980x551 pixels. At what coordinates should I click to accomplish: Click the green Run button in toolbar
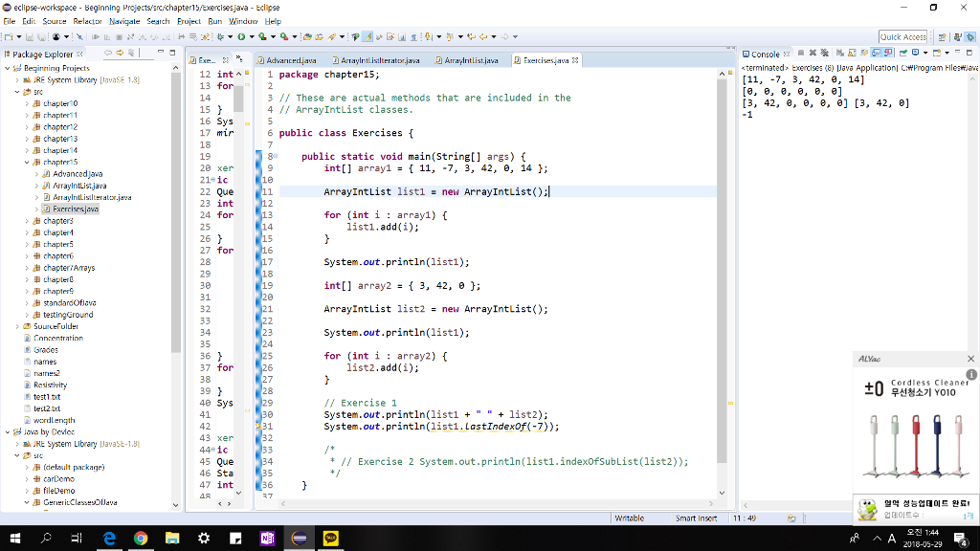point(240,37)
